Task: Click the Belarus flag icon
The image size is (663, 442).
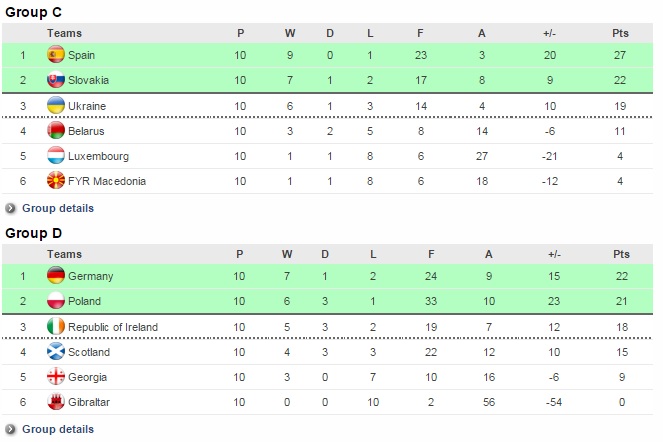Action: tap(56, 131)
